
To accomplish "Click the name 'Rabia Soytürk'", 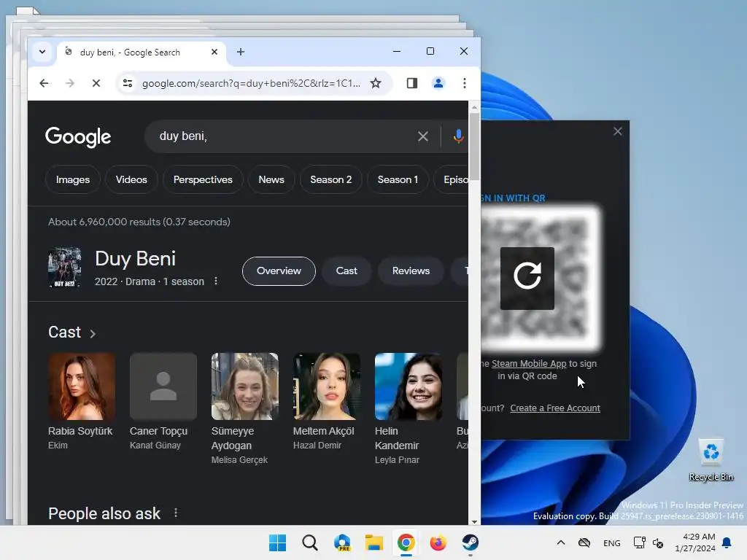I will click(x=80, y=431).
